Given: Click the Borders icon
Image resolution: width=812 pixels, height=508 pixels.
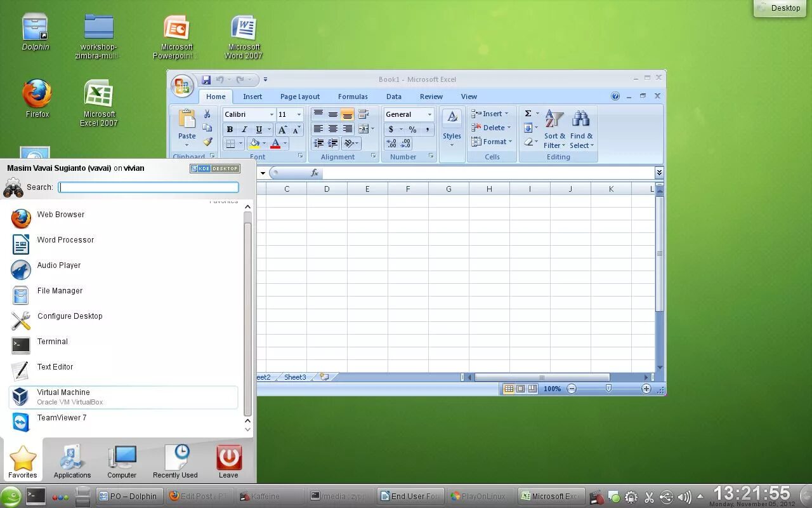Looking at the screenshot, I should pos(230,144).
